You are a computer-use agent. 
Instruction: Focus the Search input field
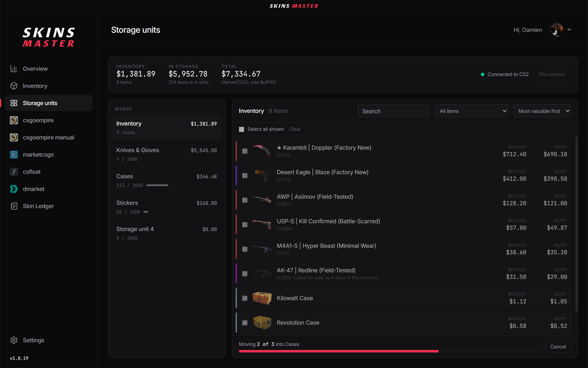point(393,111)
